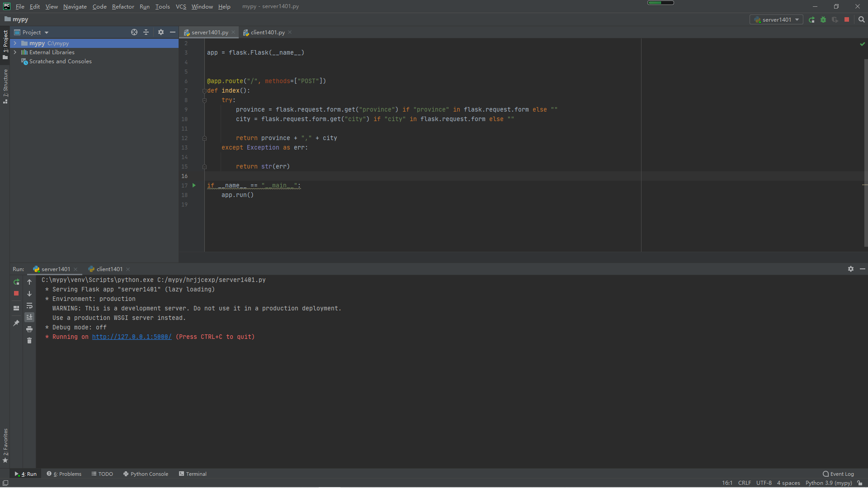Open the server1401 run configuration dropdown
The width and height of the screenshot is (868, 488).
click(776, 20)
